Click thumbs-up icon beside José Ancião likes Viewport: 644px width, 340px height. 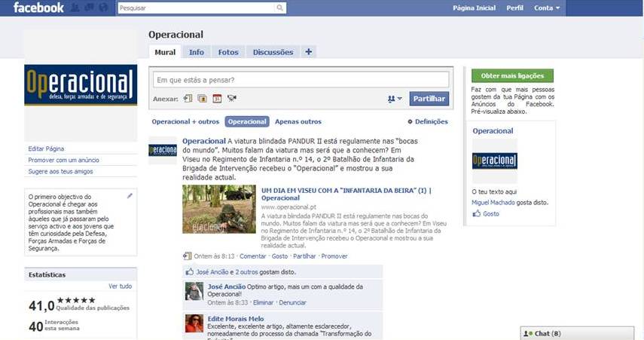[x=189, y=271]
